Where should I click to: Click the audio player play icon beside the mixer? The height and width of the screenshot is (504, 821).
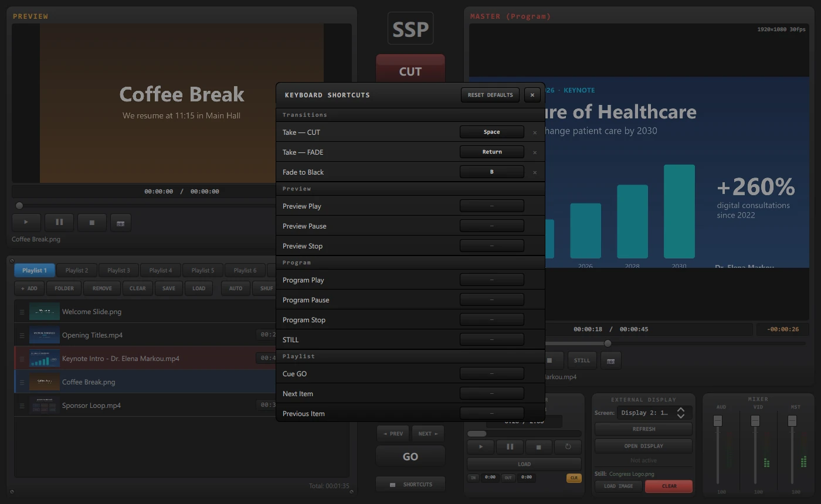(481, 447)
